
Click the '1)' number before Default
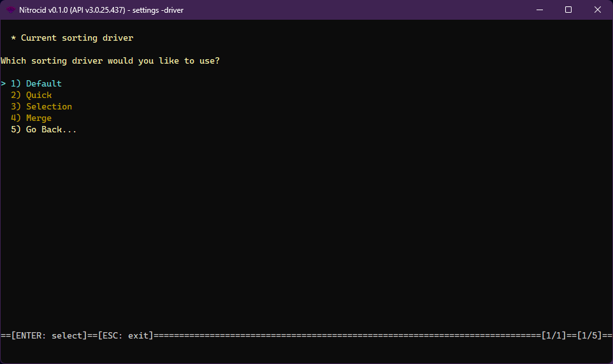tap(16, 84)
